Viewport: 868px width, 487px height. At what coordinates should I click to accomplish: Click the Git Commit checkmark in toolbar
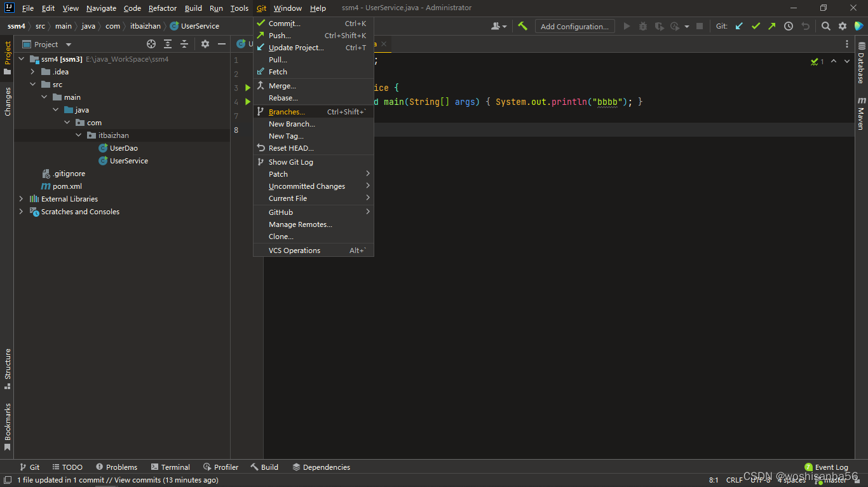[x=756, y=26]
